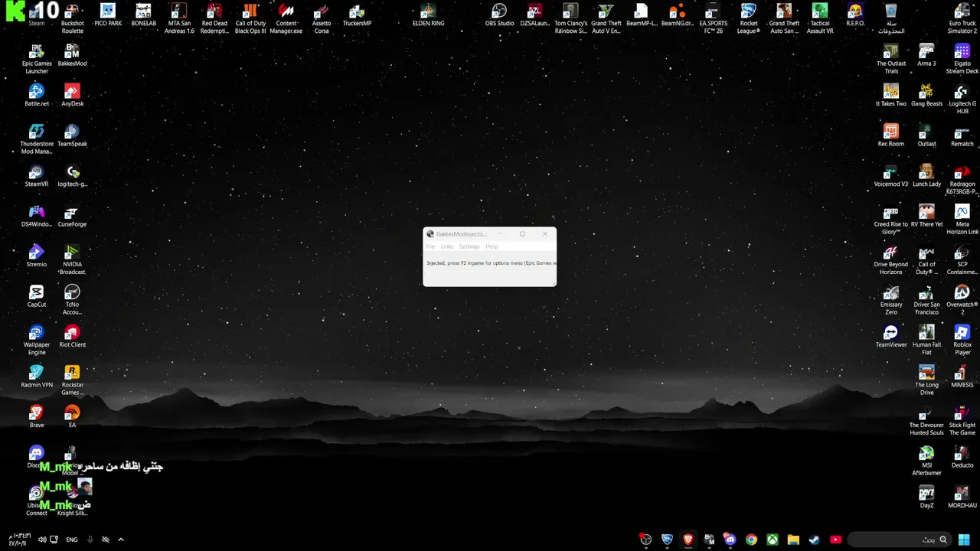Open the Recycle Bin desktop icon

(x=891, y=19)
